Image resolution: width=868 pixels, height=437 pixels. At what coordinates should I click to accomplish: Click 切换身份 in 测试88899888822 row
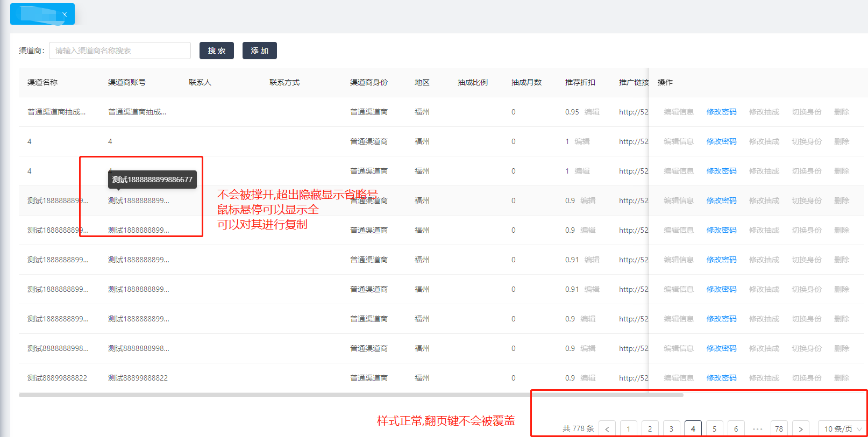[x=807, y=378]
